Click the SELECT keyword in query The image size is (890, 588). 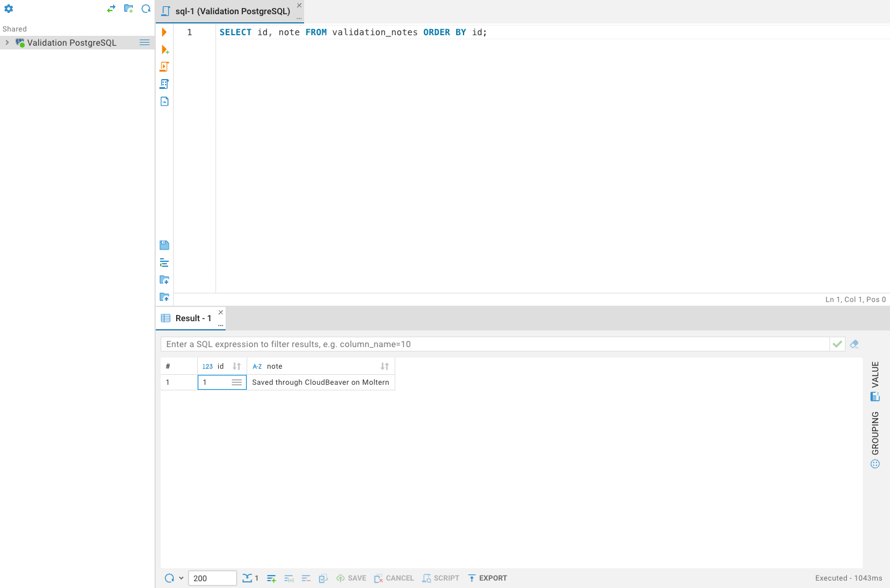(235, 32)
